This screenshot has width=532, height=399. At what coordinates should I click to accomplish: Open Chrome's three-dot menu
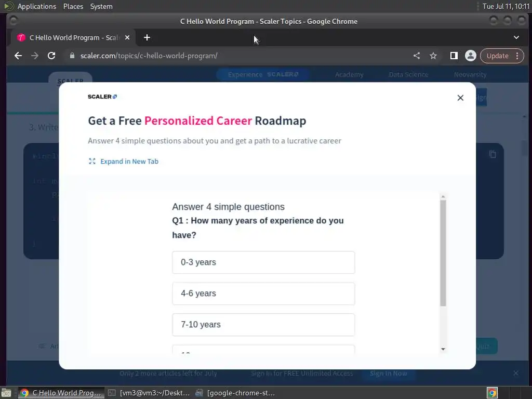coord(517,56)
